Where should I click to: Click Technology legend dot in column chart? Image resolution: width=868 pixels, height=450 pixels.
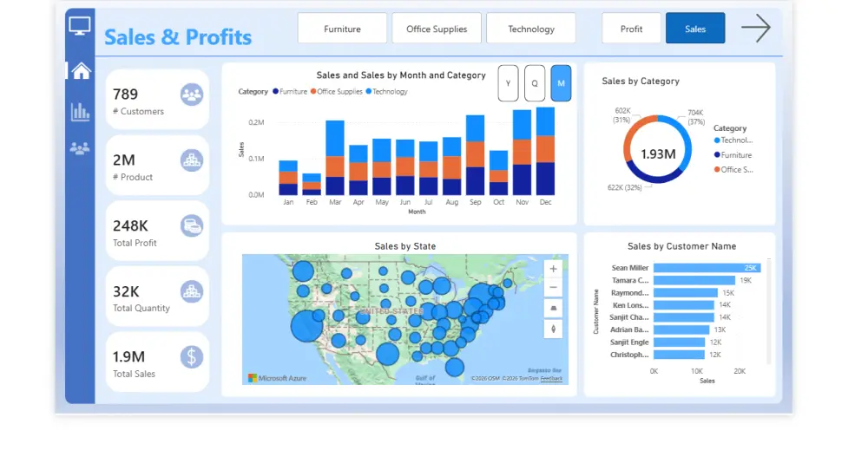click(369, 92)
